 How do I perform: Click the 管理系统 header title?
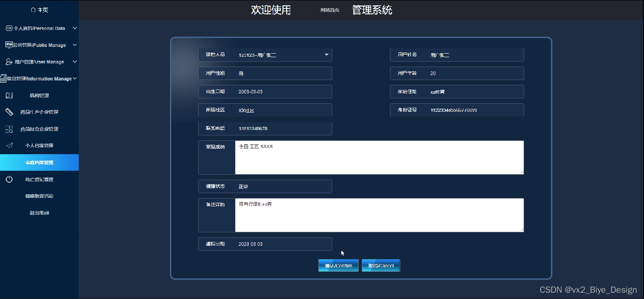click(372, 10)
